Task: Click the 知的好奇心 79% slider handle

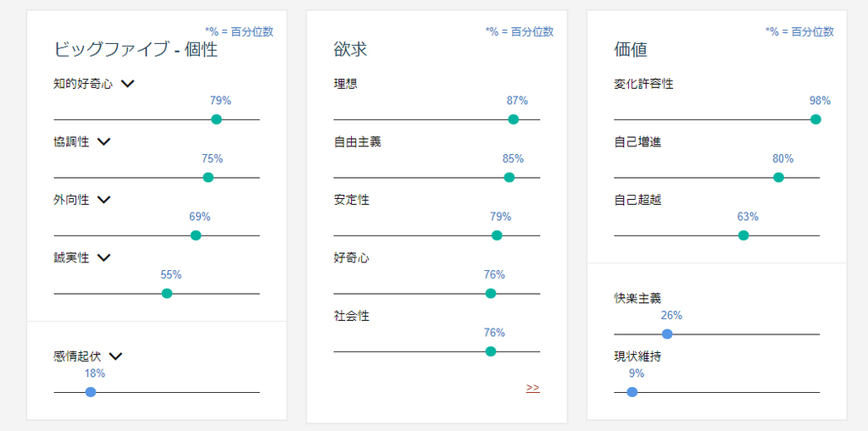Action: pyautogui.click(x=216, y=119)
